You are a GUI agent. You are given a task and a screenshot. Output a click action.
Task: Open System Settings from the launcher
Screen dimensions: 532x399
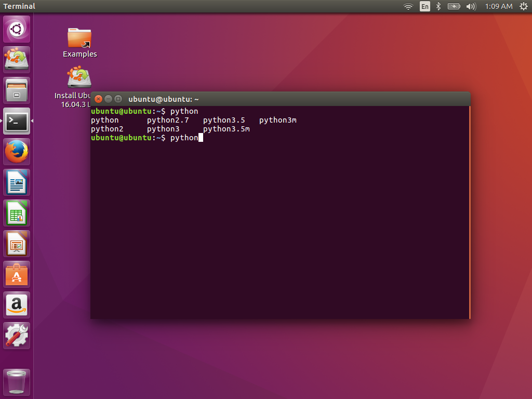(16, 335)
